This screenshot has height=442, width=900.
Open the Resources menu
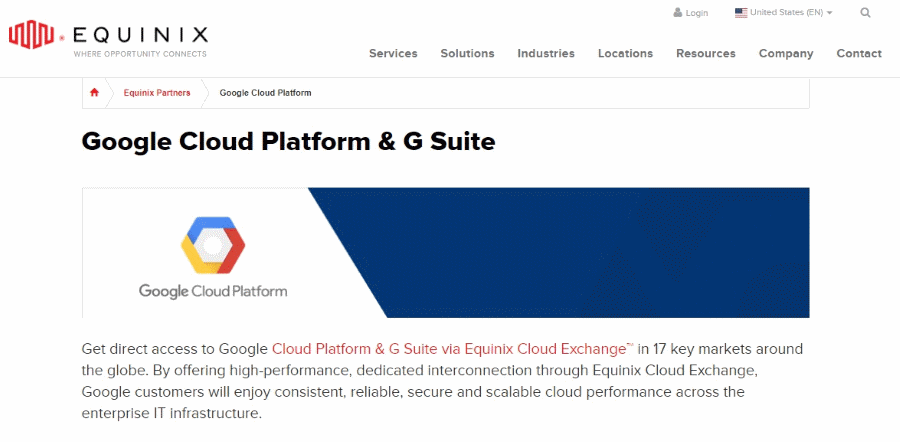point(706,53)
